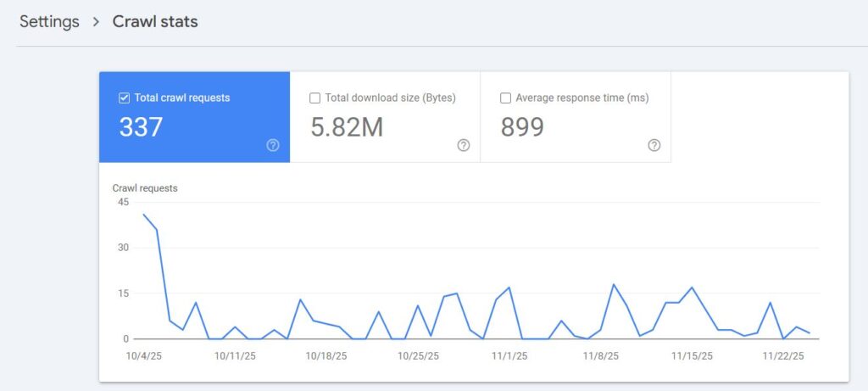Image resolution: width=868 pixels, height=391 pixels.
Task: Uncheck the Total crawl requests checkbox
Action: pos(124,98)
